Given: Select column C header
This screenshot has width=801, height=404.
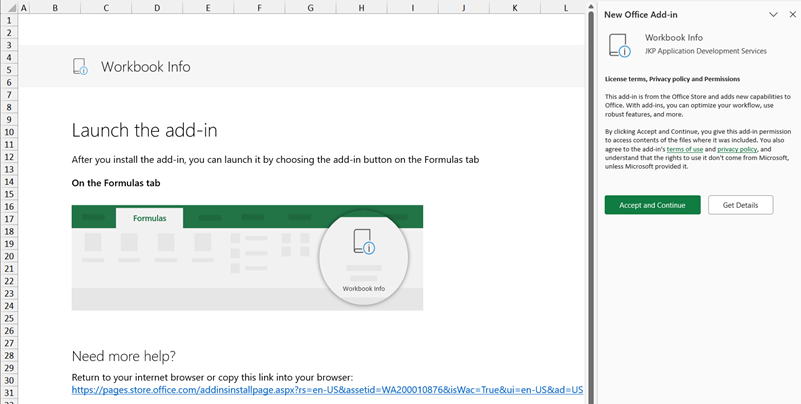Looking at the screenshot, I should [106, 8].
